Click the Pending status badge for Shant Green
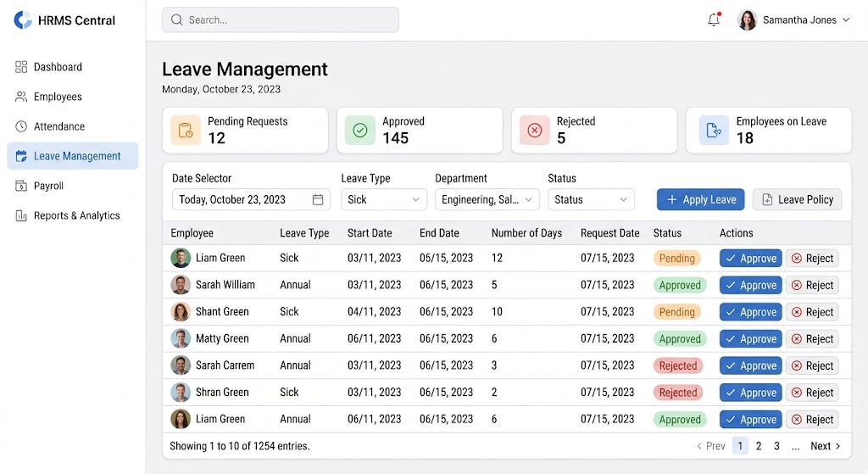This screenshot has width=868, height=474. (676, 312)
